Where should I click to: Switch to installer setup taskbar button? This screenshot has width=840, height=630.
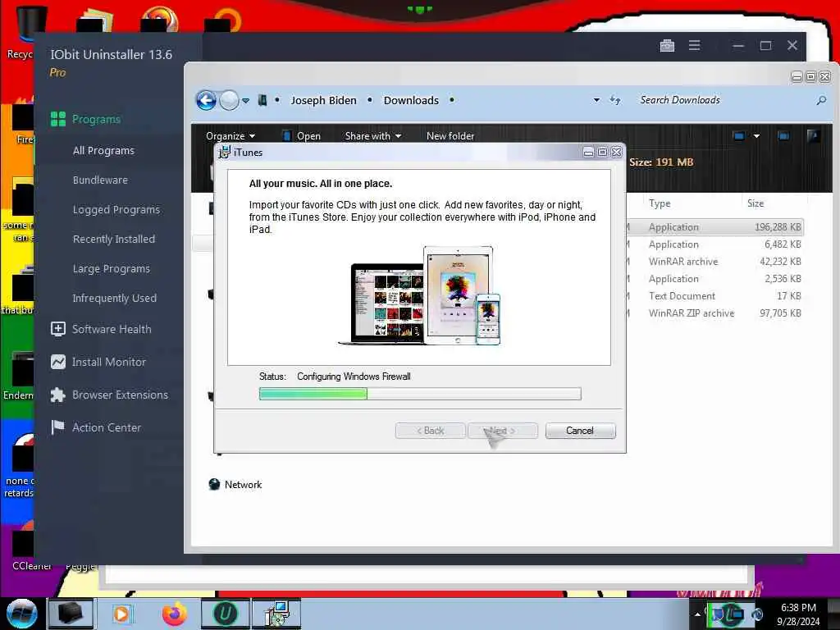[276, 614]
